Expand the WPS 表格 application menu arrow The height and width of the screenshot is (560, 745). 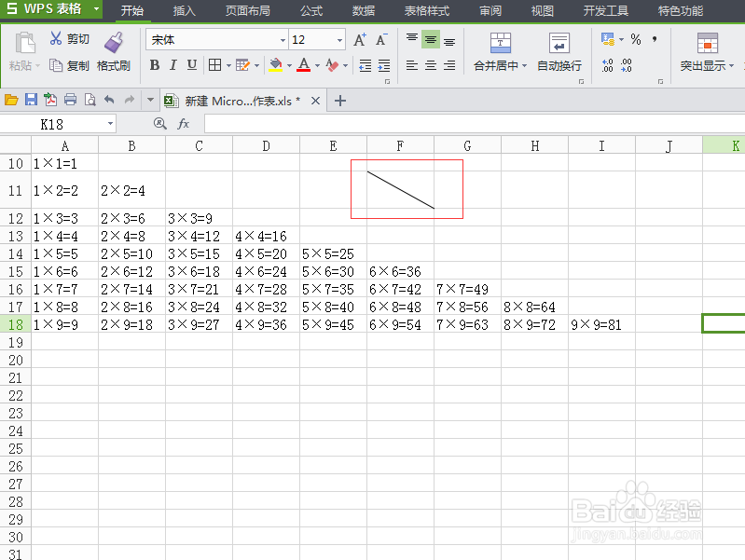pyautogui.click(x=96, y=9)
